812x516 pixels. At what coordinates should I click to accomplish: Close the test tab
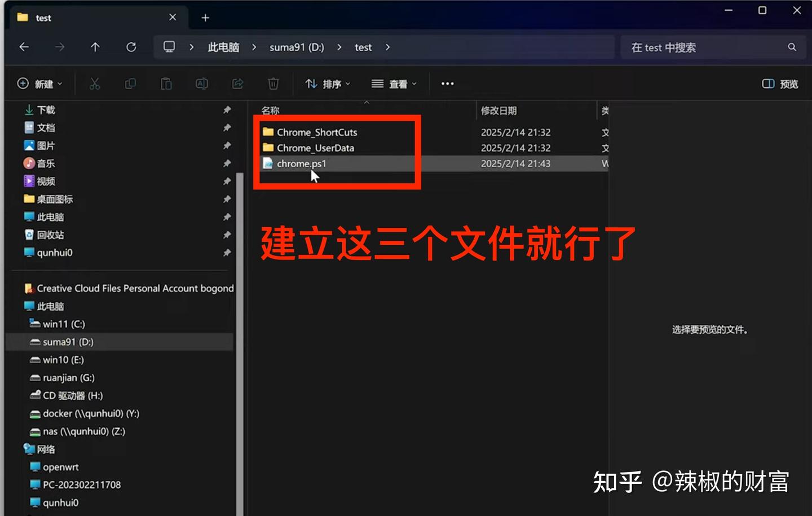[x=173, y=17]
